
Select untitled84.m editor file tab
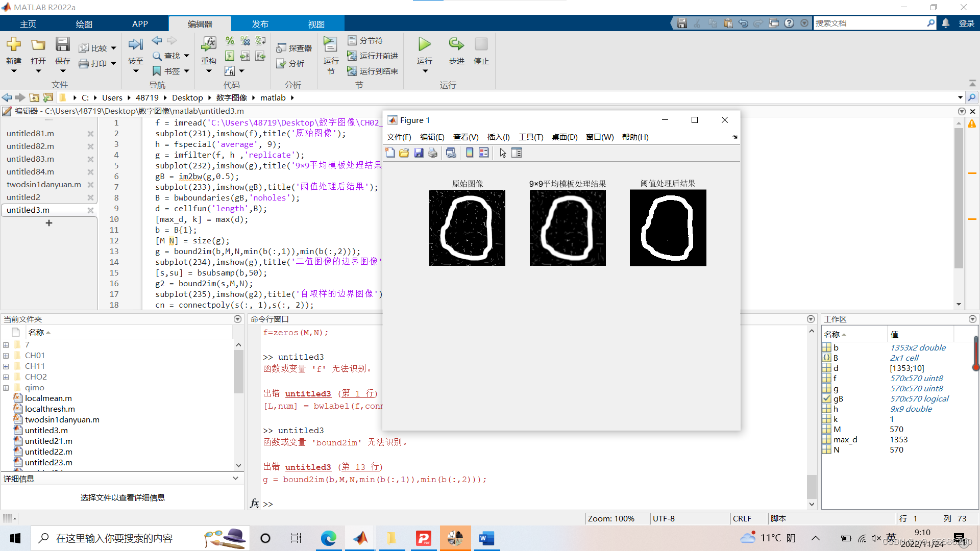point(30,171)
